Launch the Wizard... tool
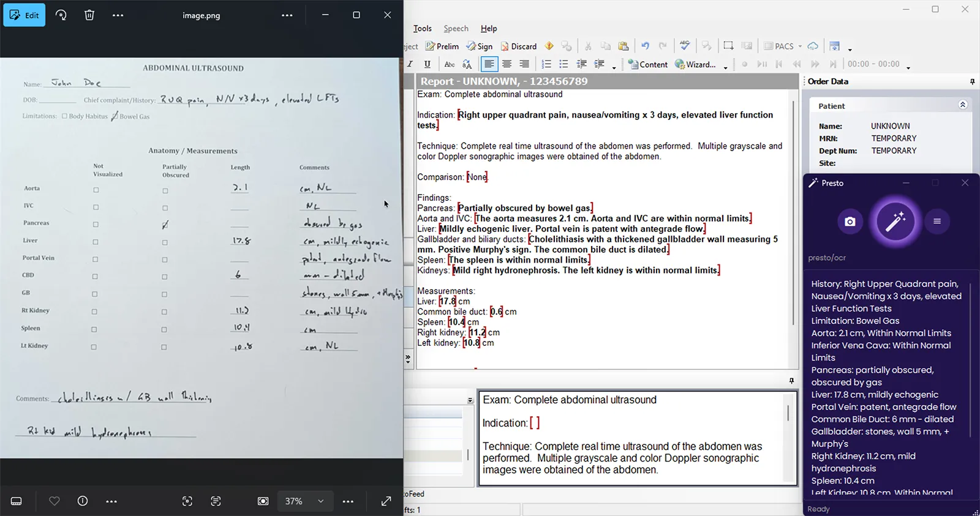The image size is (980, 516). 695,64
